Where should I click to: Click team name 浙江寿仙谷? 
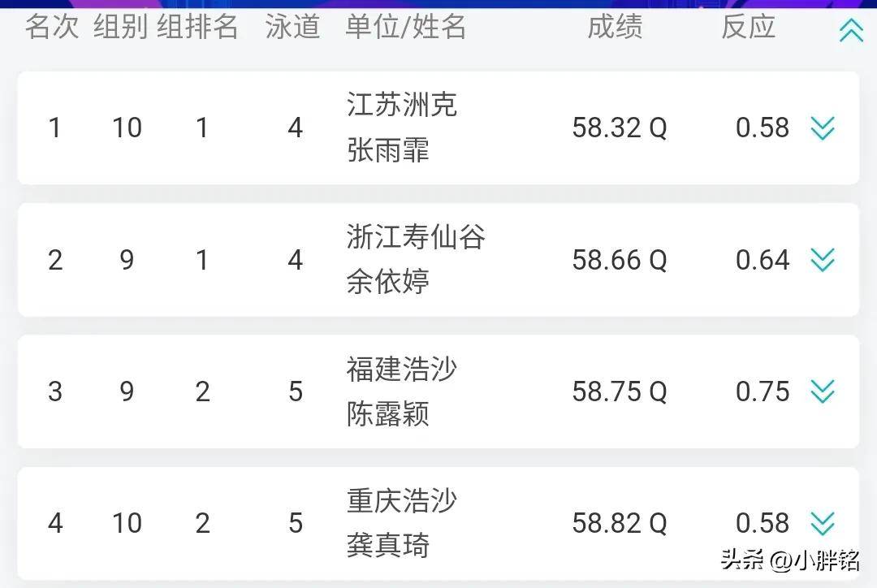416,236
